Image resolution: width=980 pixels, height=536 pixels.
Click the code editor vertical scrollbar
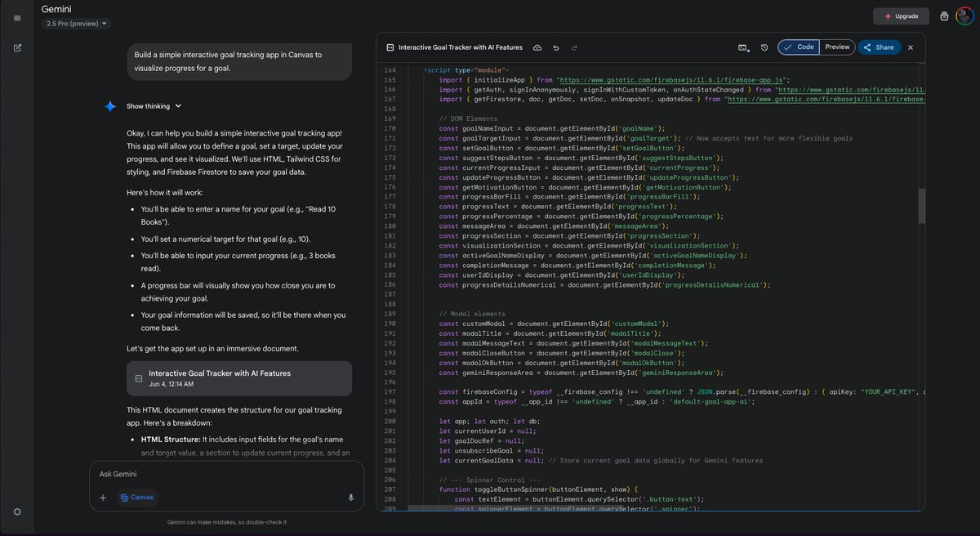pyautogui.click(x=922, y=206)
